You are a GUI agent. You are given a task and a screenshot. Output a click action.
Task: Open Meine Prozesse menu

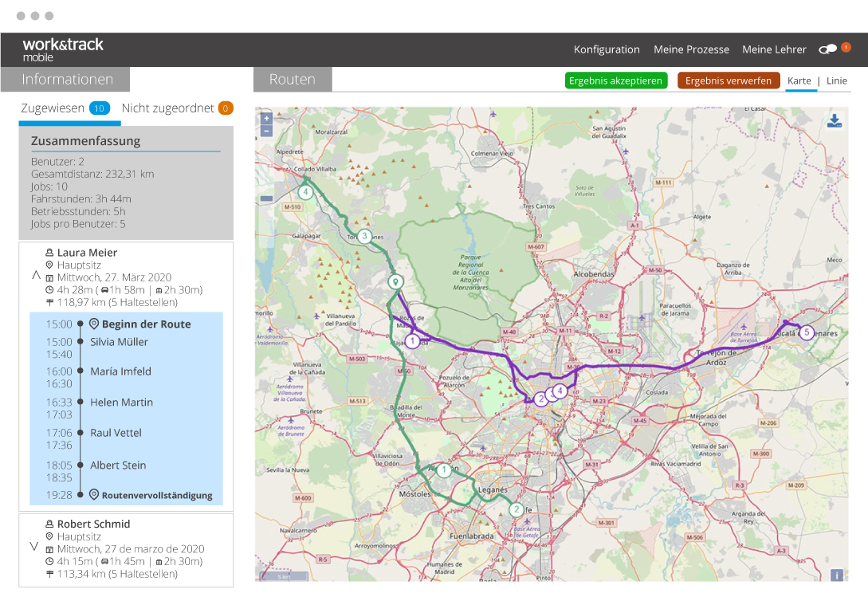691,49
